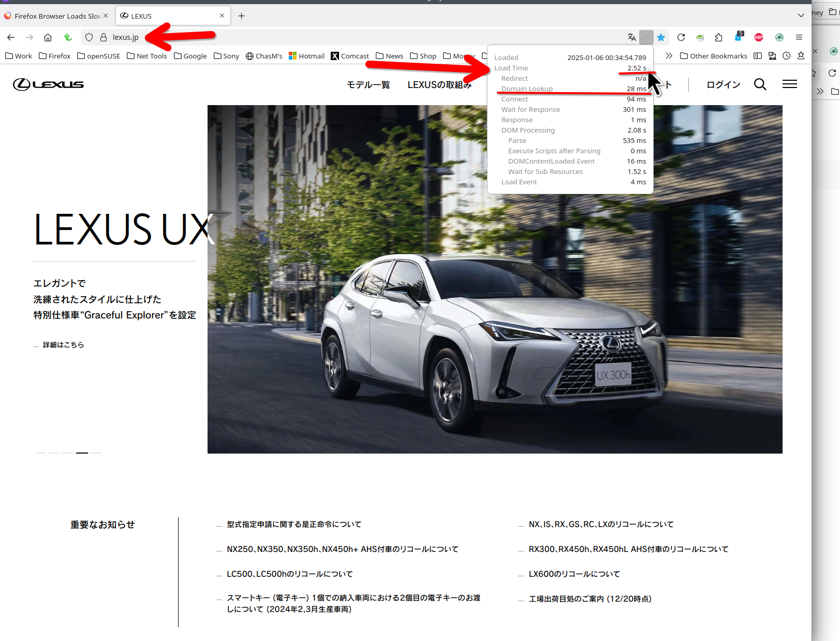
Task: Open the Lexus hamburger menu
Action: click(790, 84)
